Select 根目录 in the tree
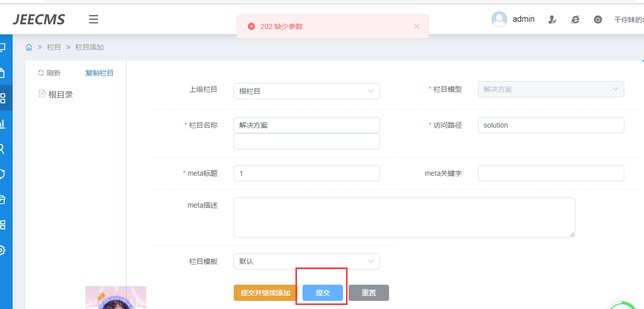This screenshot has height=309, width=644. 60,94
